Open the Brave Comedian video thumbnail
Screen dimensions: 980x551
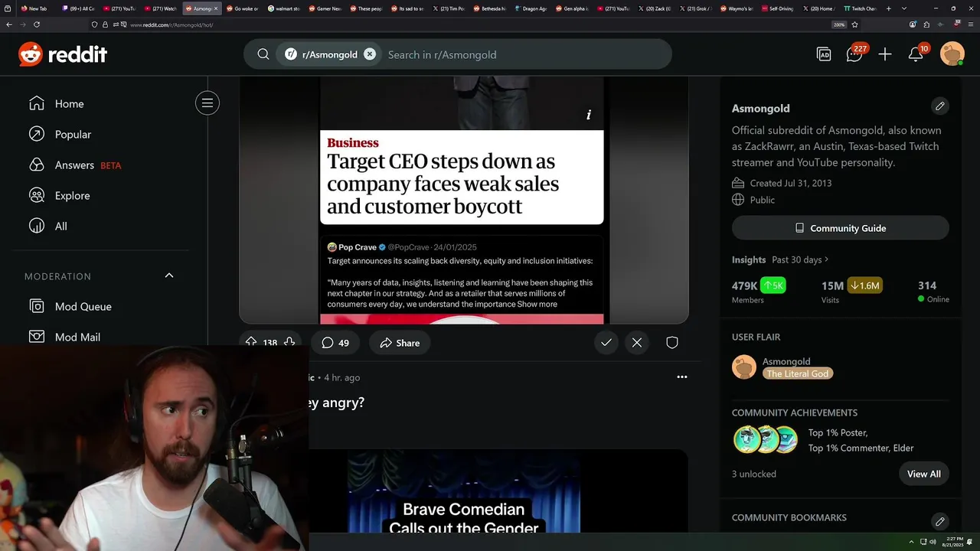(x=464, y=491)
